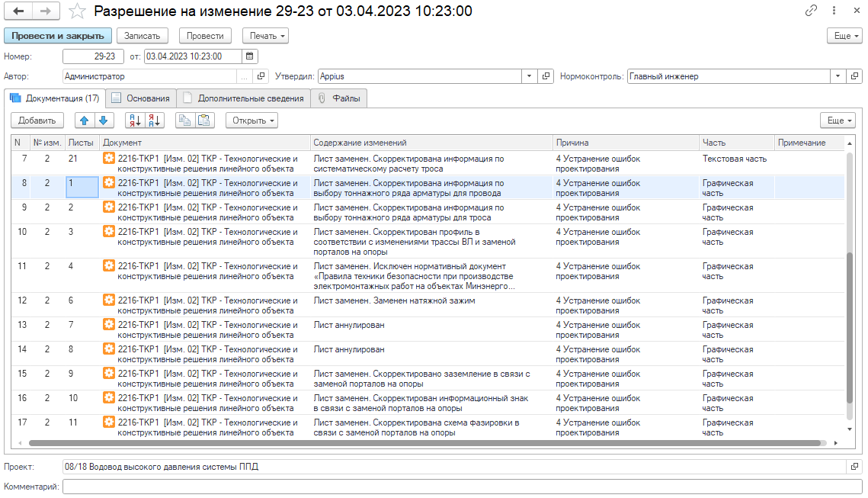Screen dimensions: 868x498
Task: Expand the Нормоконтроль dropdown arrow
Action: pos(838,76)
